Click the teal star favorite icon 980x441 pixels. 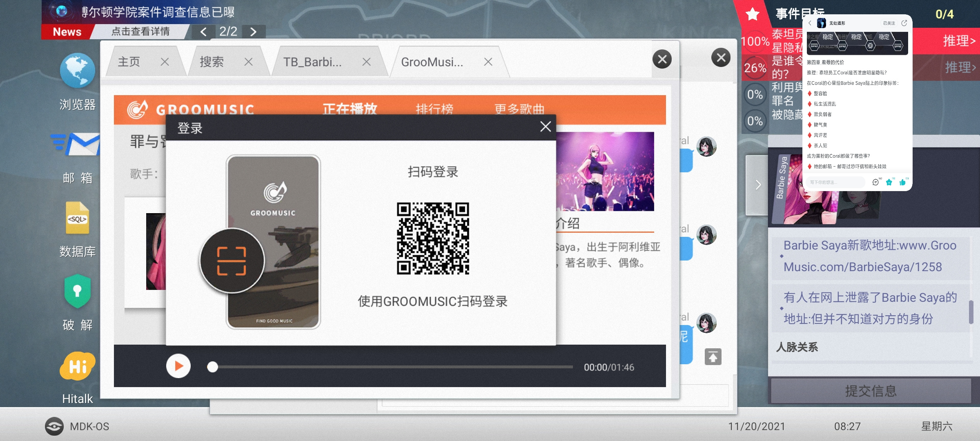(889, 182)
